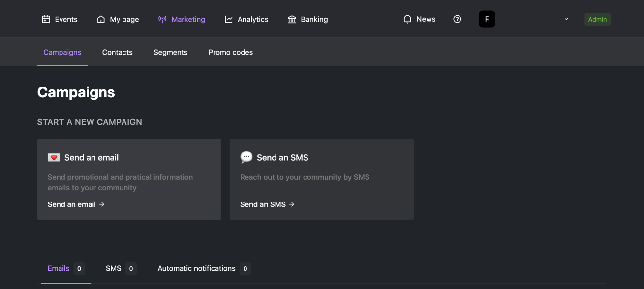
Task: Click the Events calendar icon
Action: [x=46, y=19]
